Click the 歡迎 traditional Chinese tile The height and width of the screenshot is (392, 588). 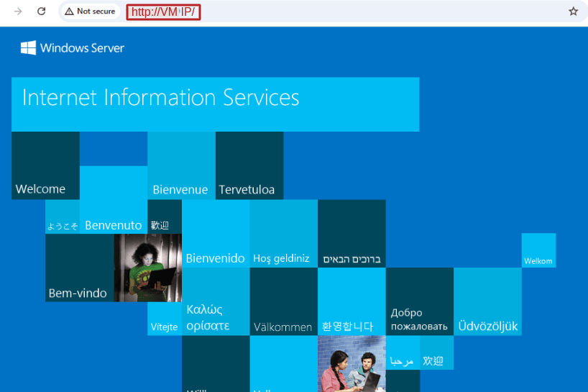click(x=165, y=216)
